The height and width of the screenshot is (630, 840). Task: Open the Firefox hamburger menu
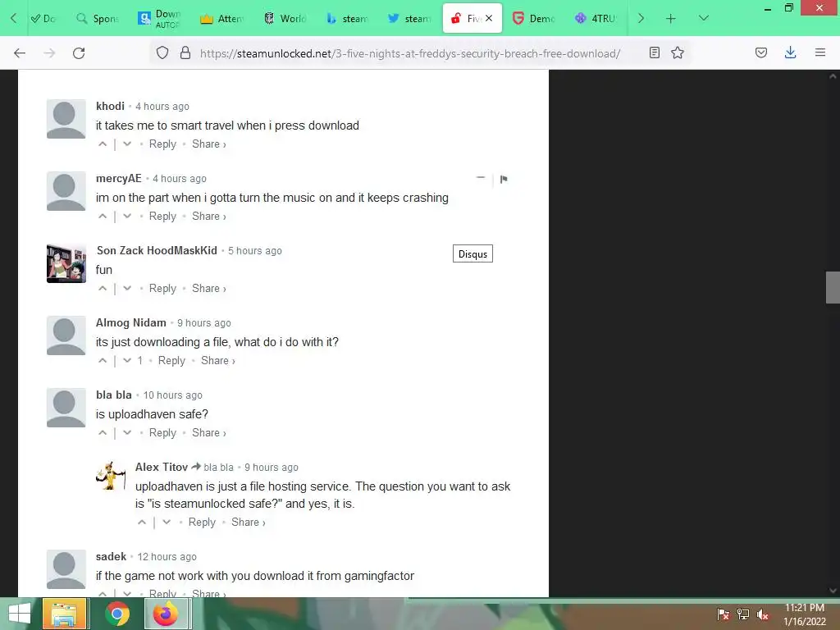coord(820,52)
